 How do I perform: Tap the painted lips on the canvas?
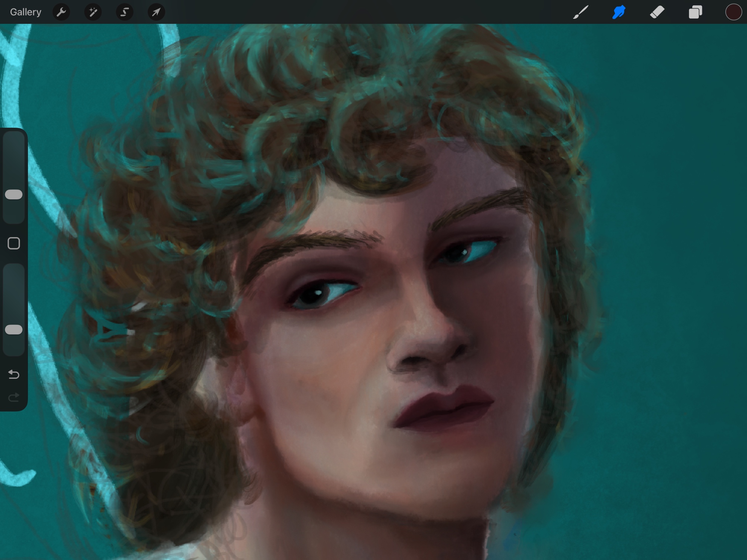pyautogui.click(x=444, y=409)
